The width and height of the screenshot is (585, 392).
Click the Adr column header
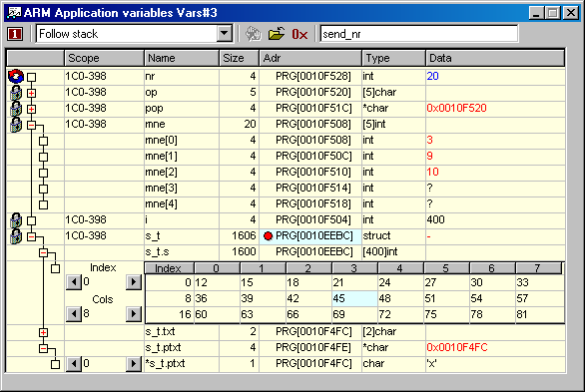tap(310, 58)
